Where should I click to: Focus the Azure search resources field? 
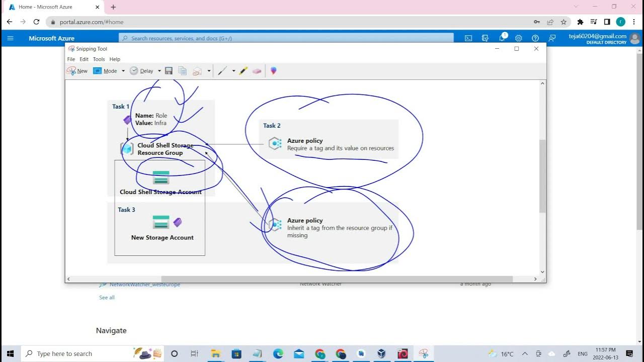pyautogui.click(x=286, y=38)
